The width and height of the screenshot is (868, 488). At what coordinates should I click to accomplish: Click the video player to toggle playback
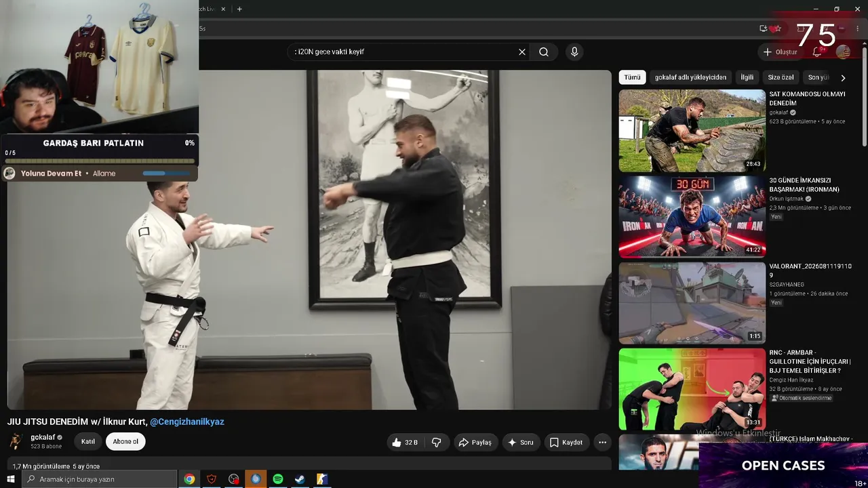pyautogui.click(x=309, y=240)
